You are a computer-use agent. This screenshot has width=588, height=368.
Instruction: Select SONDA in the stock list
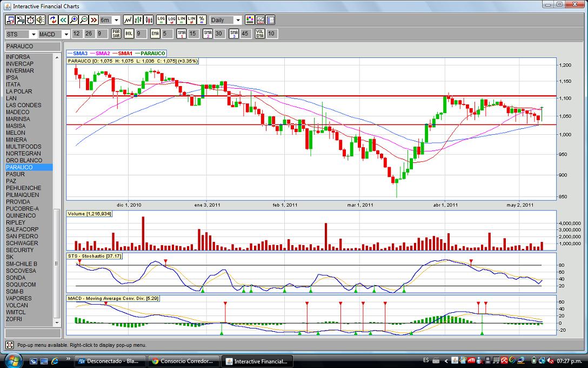16,278
